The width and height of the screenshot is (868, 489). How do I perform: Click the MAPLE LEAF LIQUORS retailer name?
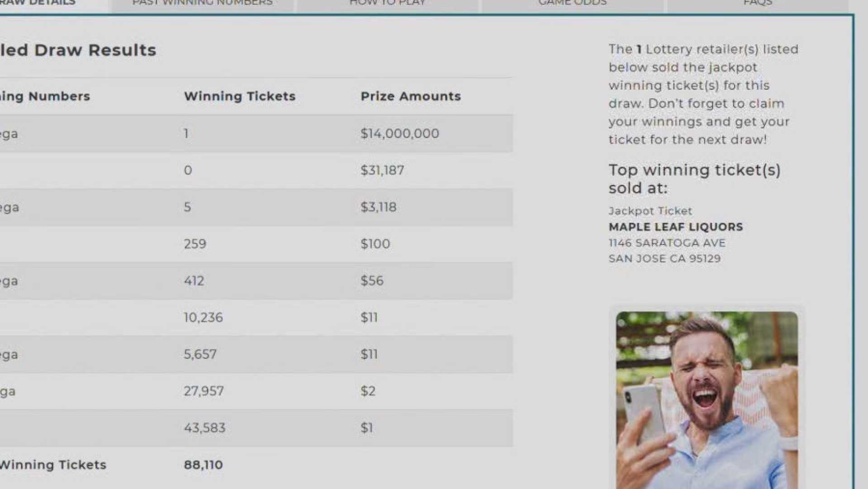(x=675, y=227)
